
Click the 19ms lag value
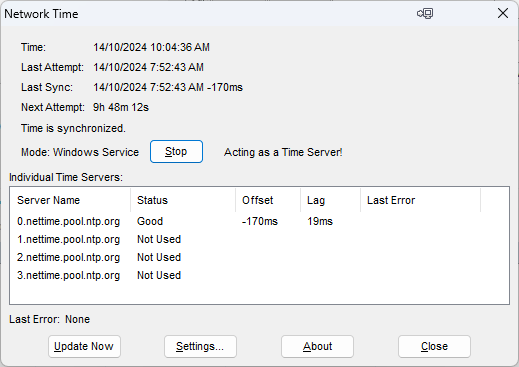[320, 221]
